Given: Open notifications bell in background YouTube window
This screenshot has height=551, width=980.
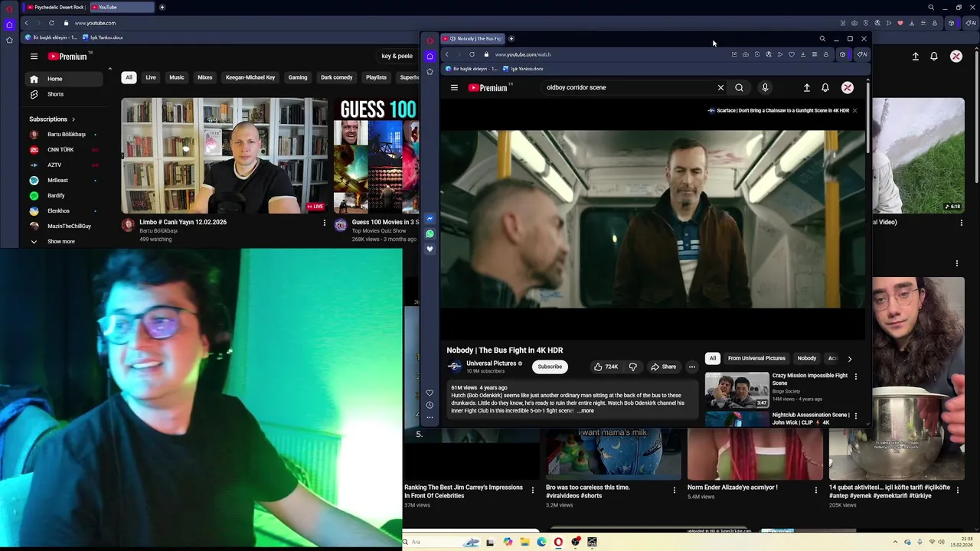Looking at the screenshot, I should pos(934,57).
